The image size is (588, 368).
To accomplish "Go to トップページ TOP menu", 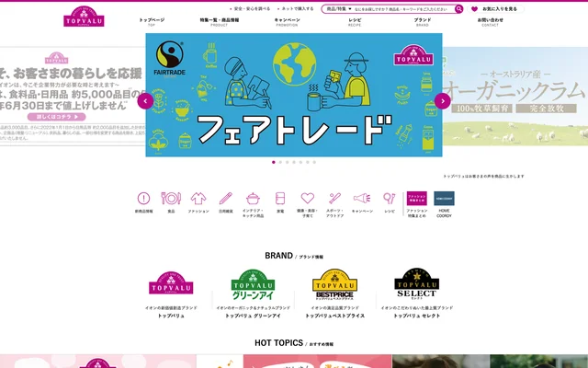I will pos(152,22).
